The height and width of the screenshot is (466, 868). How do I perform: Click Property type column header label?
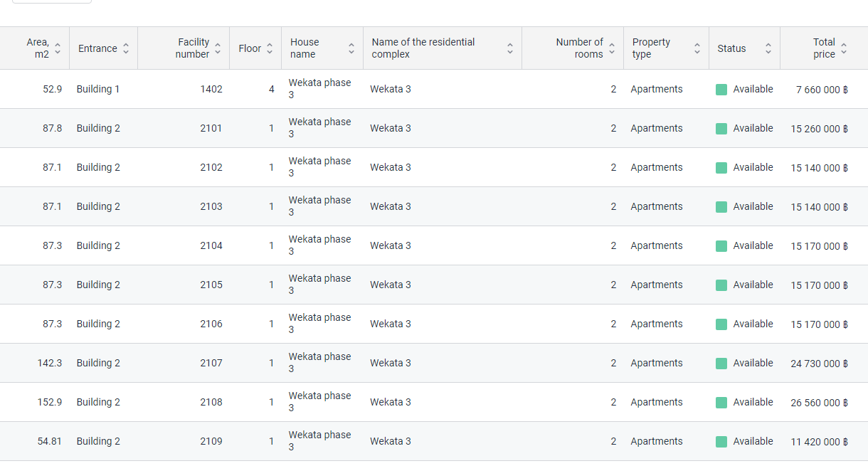click(x=651, y=48)
